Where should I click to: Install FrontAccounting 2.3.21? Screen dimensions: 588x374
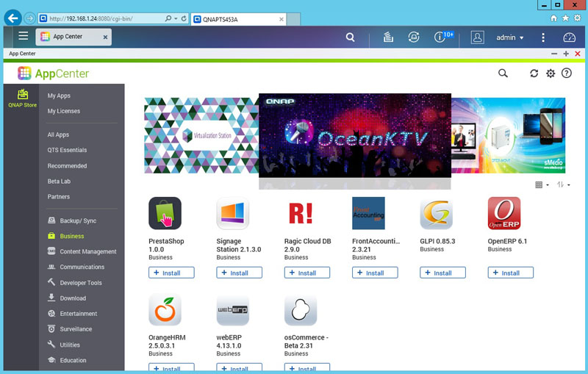click(x=375, y=273)
